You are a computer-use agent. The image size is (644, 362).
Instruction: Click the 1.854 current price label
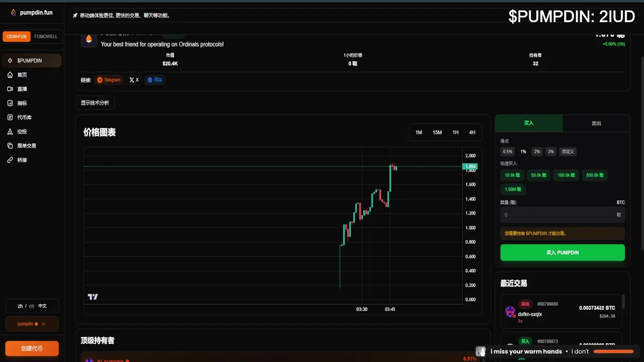470,166
